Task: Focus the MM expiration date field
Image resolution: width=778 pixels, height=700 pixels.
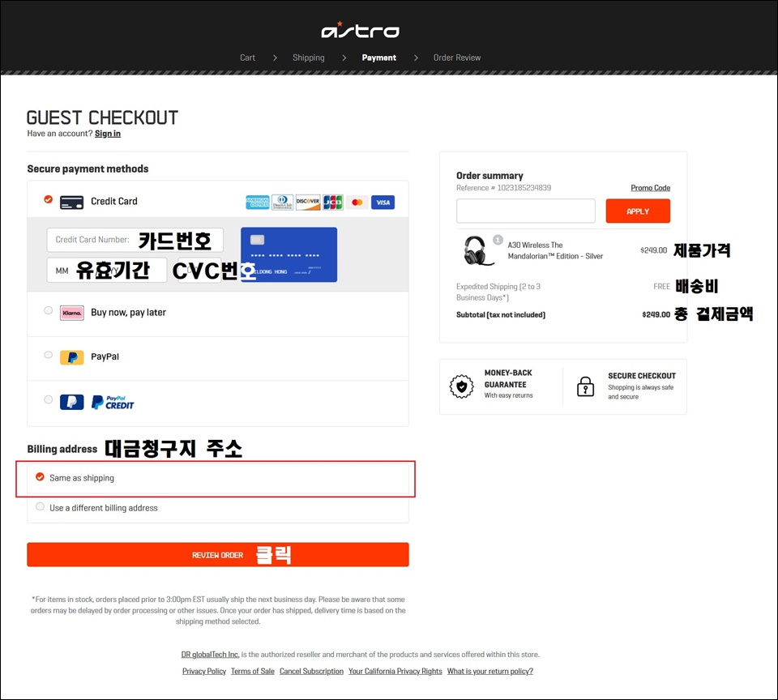Action: 107,271
